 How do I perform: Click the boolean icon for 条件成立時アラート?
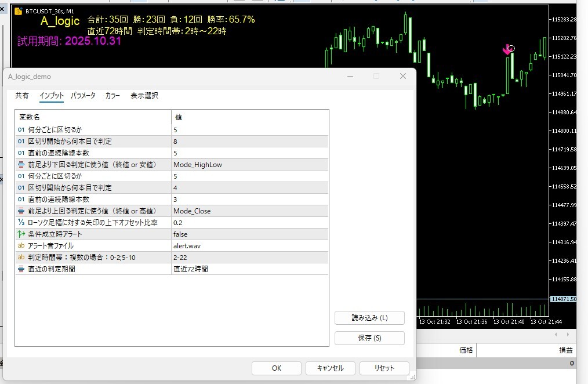click(x=21, y=234)
